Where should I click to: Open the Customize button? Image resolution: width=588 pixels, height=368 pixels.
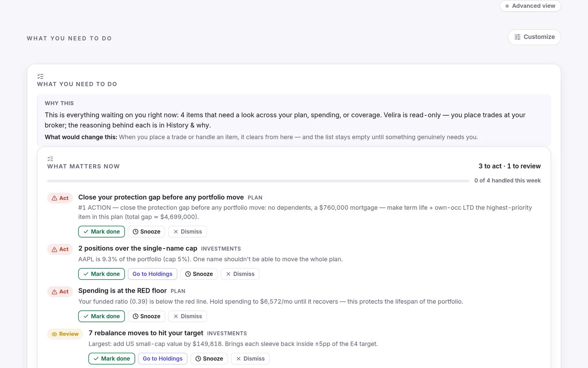point(535,37)
